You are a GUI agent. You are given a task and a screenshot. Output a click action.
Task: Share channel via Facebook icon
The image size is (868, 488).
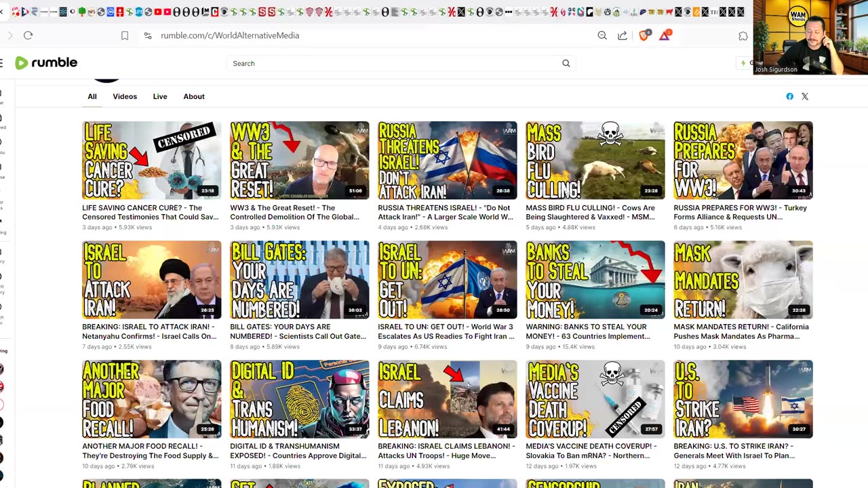pyautogui.click(x=790, y=96)
